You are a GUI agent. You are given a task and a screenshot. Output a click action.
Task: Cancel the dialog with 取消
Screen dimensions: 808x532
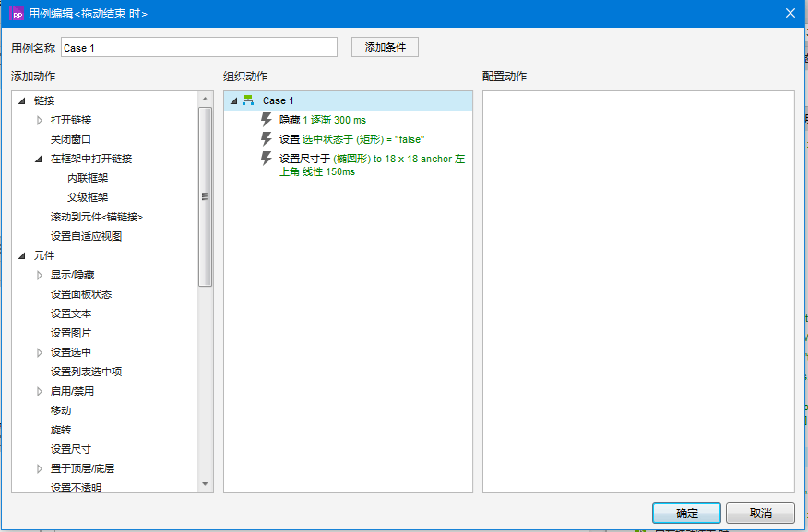[760, 514]
